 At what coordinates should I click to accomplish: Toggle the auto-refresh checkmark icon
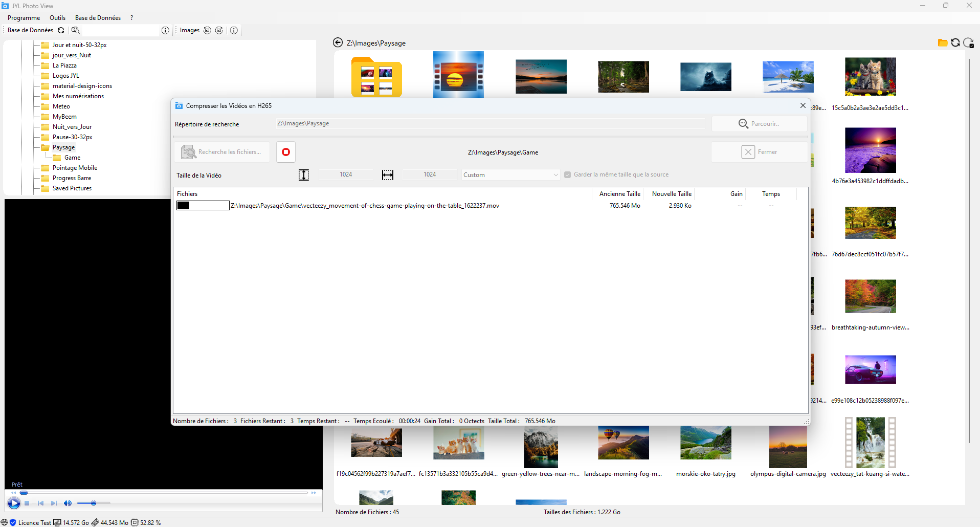tap(968, 43)
